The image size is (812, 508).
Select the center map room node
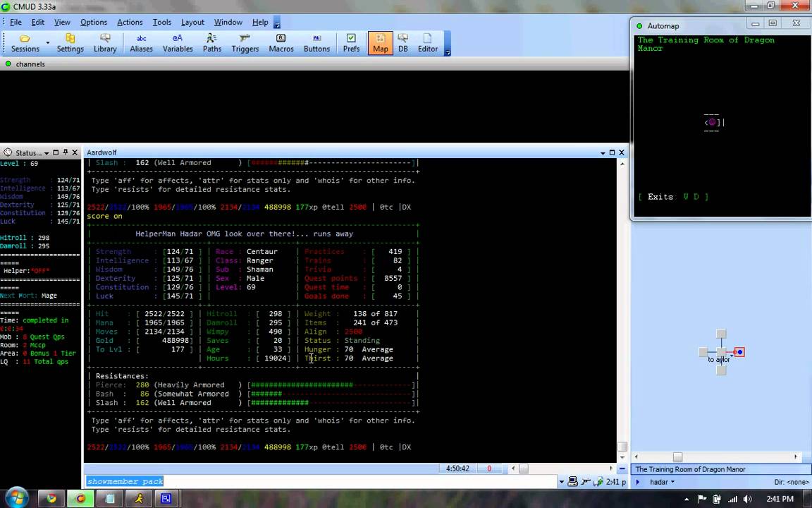coord(721,352)
